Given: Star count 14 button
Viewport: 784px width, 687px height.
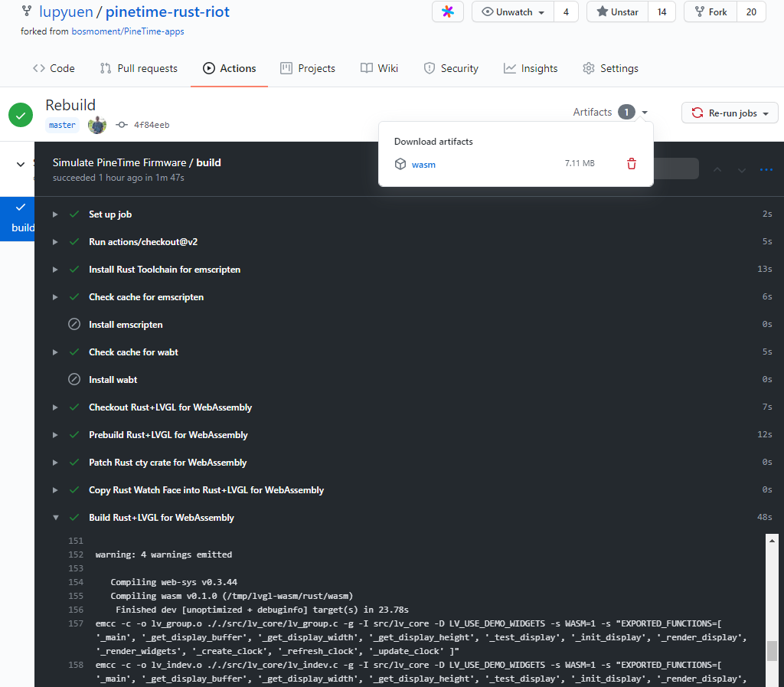Looking at the screenshot, I should (661, 12).
